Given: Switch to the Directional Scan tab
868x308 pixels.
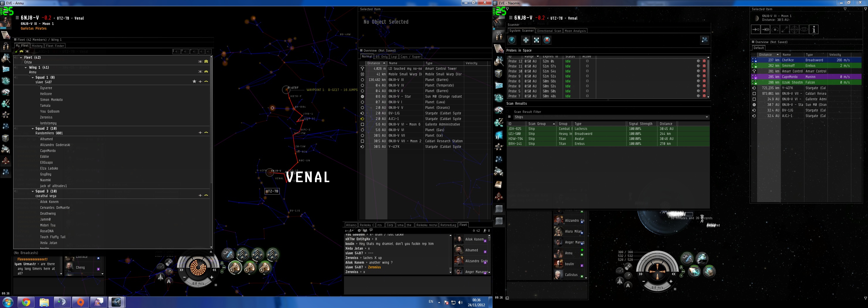Looking at the screenshot, I should click(x=549, y=31).
